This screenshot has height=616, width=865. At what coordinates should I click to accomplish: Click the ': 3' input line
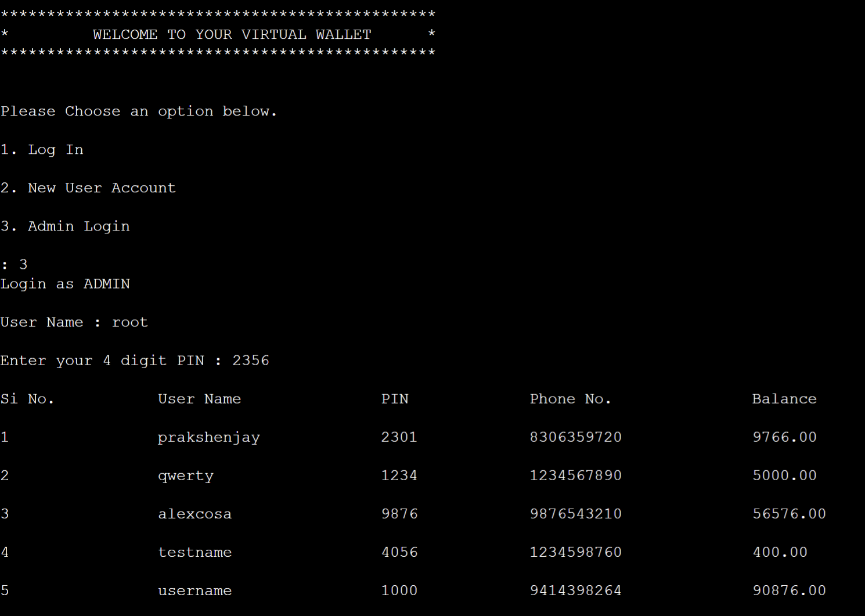coord(14,265)
